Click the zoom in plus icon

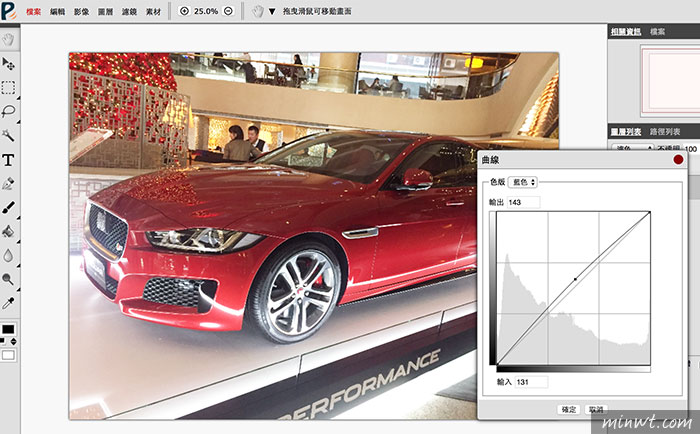[184, 11]
